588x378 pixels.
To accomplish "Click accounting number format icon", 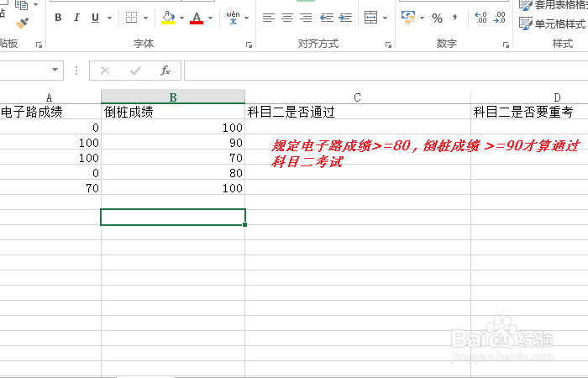I will [x=408, y=18].
